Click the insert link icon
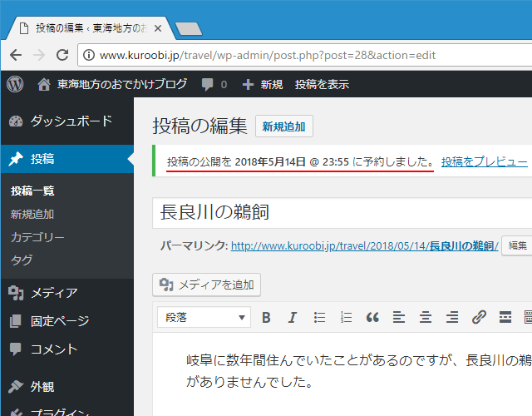 479,318
